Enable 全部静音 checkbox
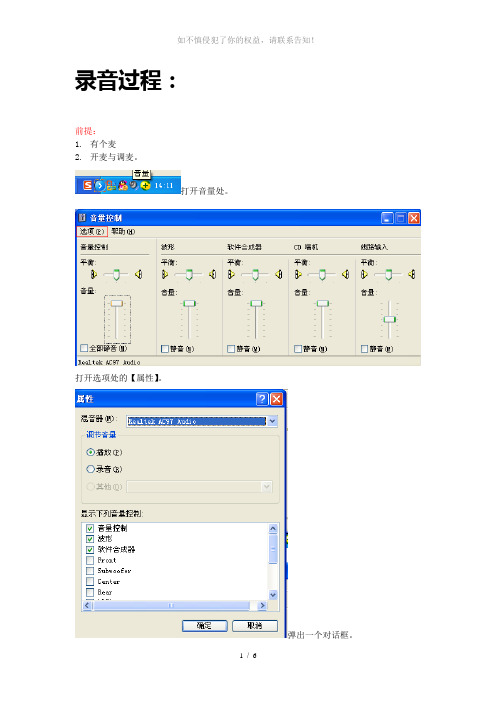The width and height of the screenshot is (496, 702). (84, 348)
